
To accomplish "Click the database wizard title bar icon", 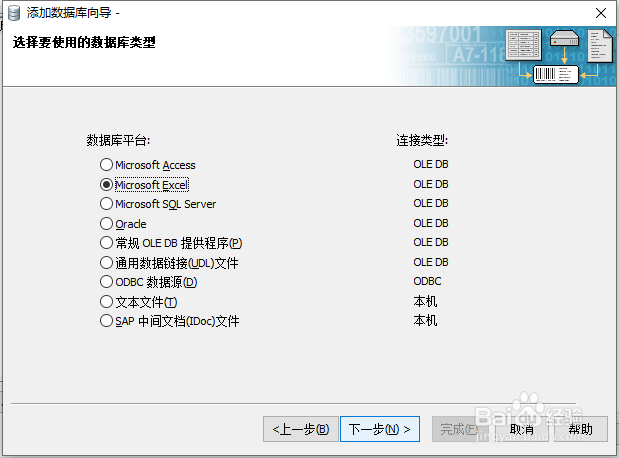I will (14, 13).
